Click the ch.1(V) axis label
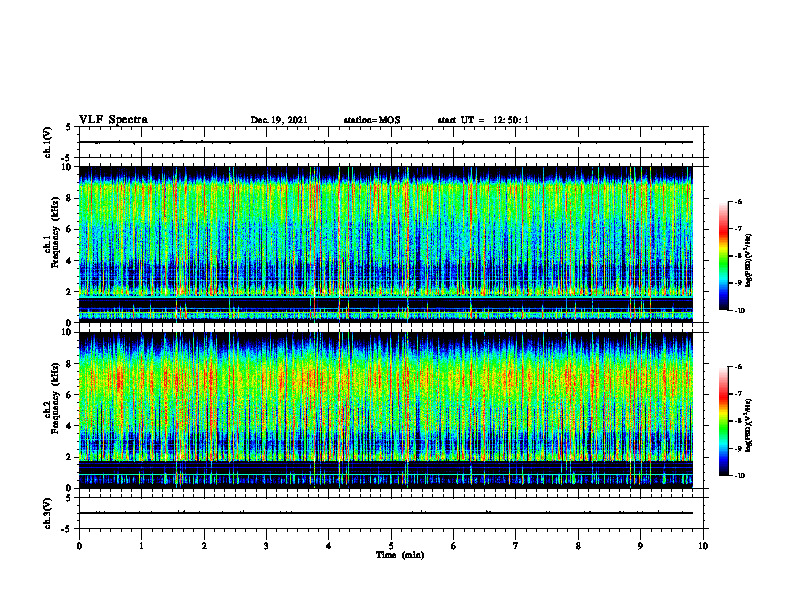 tap(47, 142)
